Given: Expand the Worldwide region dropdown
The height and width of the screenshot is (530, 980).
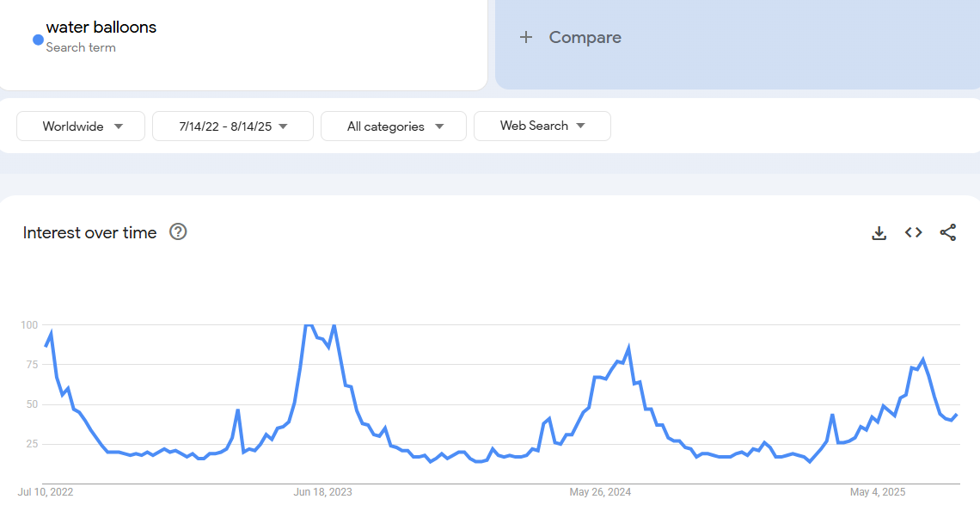Looking at the screenshot, I should [81, 126].
